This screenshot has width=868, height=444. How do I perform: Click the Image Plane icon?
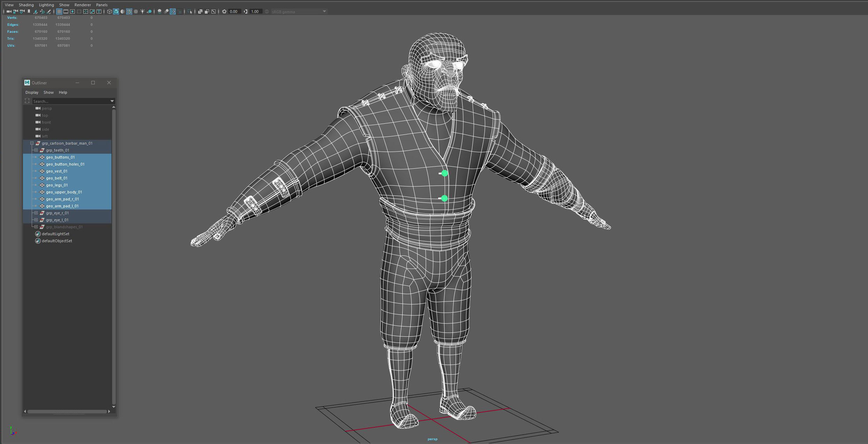coord(35,12)
